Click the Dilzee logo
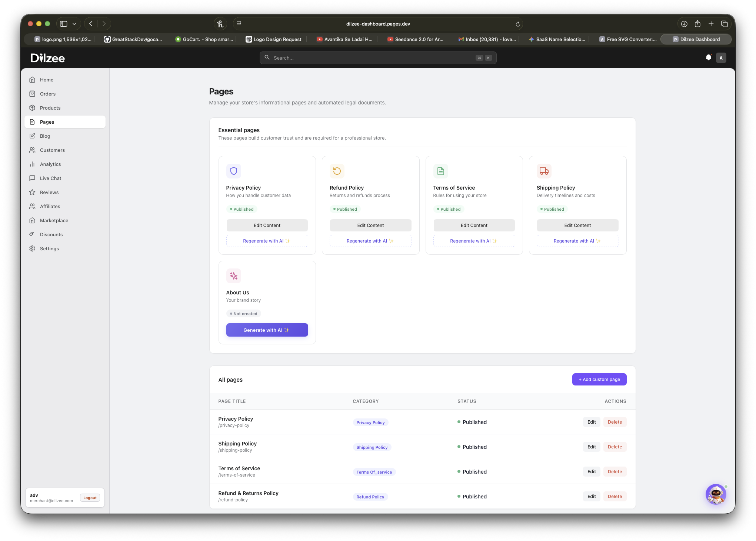This screenshot has height=541, width=756. 48,58
